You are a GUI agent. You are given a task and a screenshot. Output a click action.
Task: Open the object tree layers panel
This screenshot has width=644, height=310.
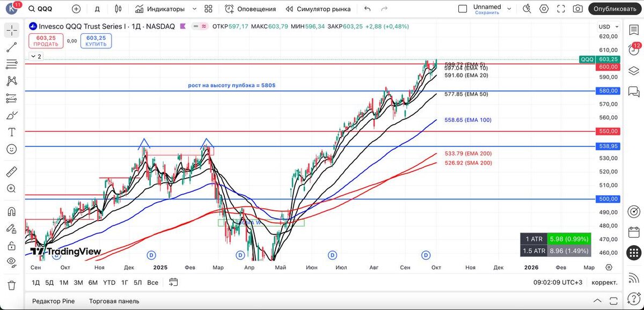(633, 71)
